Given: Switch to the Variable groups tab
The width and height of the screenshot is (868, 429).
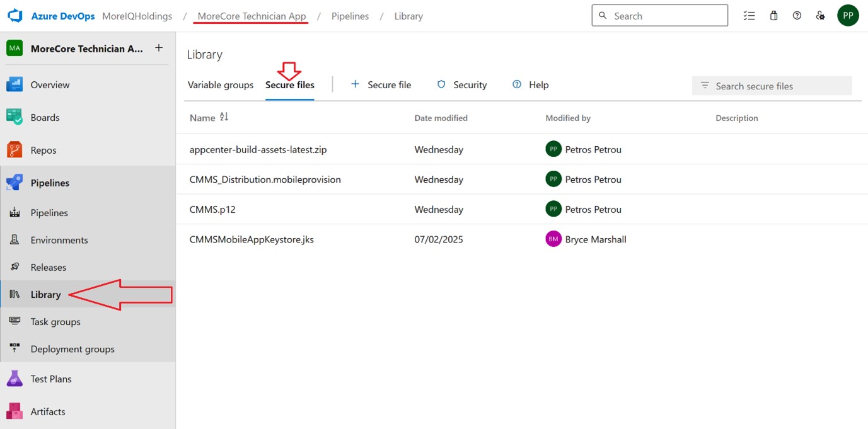Looking at the screenshot, I should 221,85.
